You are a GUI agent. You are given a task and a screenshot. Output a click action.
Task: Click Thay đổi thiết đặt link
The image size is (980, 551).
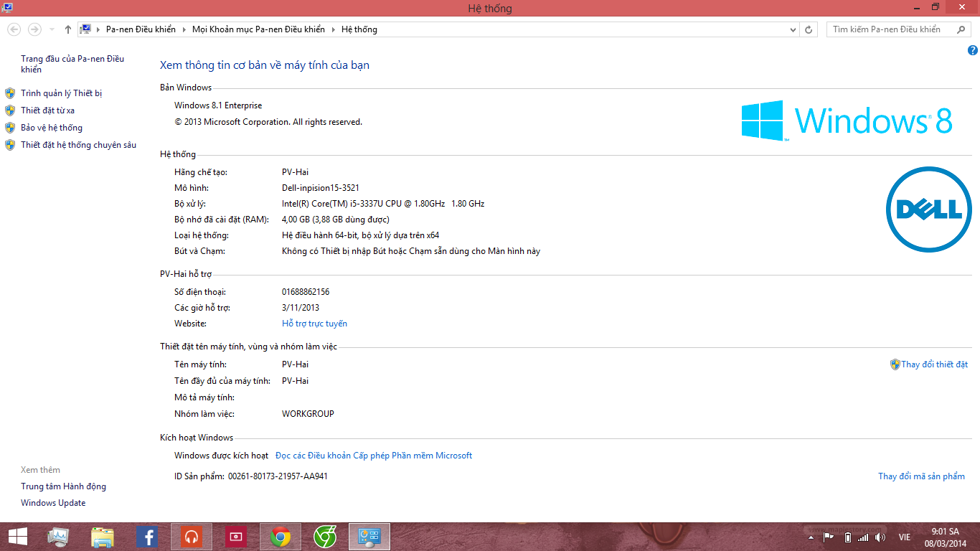pyautogui.click(x=935, y=364)
